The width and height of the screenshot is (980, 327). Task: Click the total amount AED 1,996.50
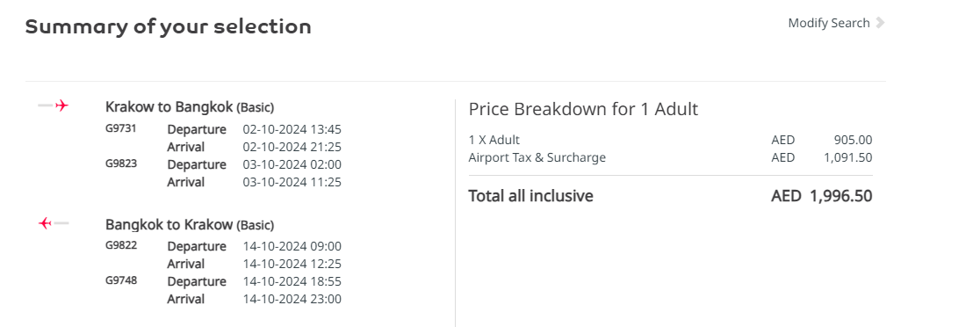822,196
